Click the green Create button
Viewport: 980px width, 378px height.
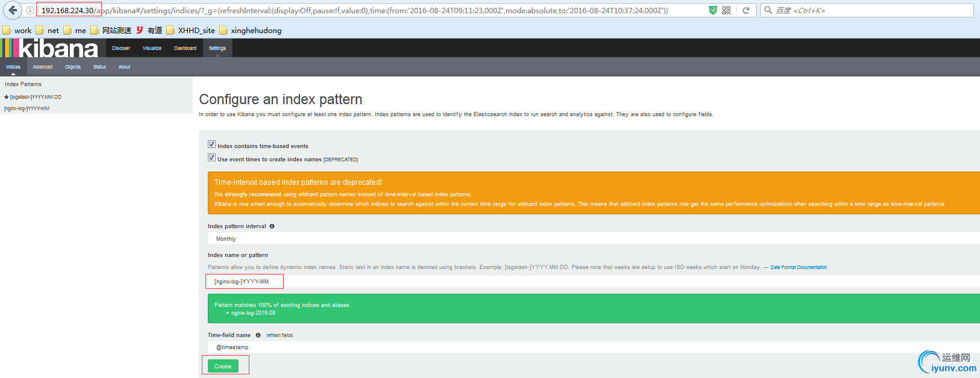click(223, 366)
